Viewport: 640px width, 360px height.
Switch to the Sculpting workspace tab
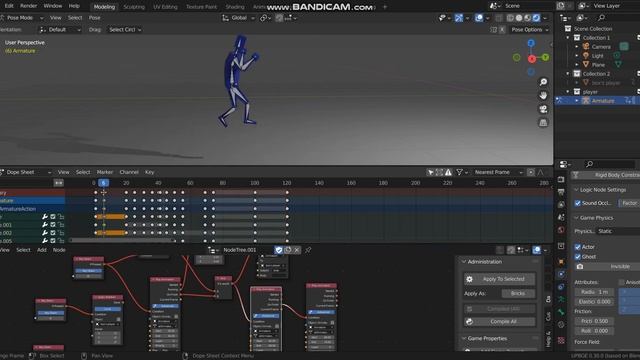[x=134, y=7]
